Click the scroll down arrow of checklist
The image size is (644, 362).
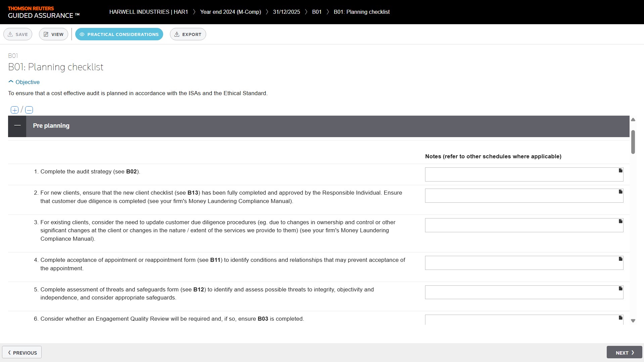coord(633,321)
